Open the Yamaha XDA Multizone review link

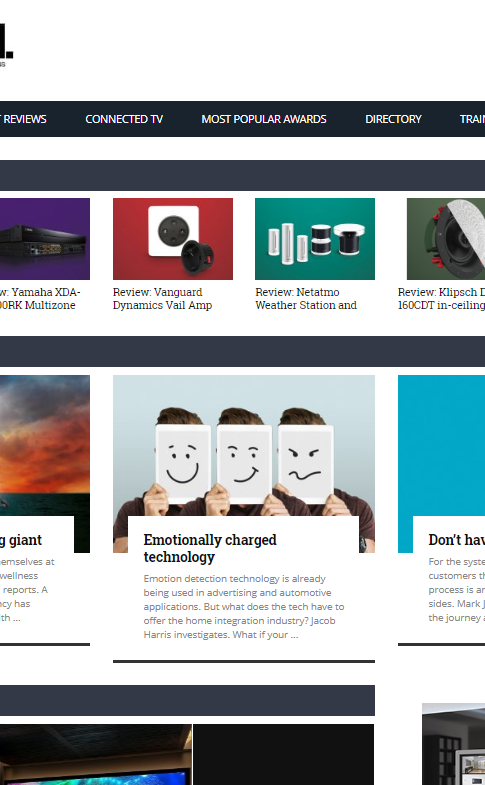point(40,298)
